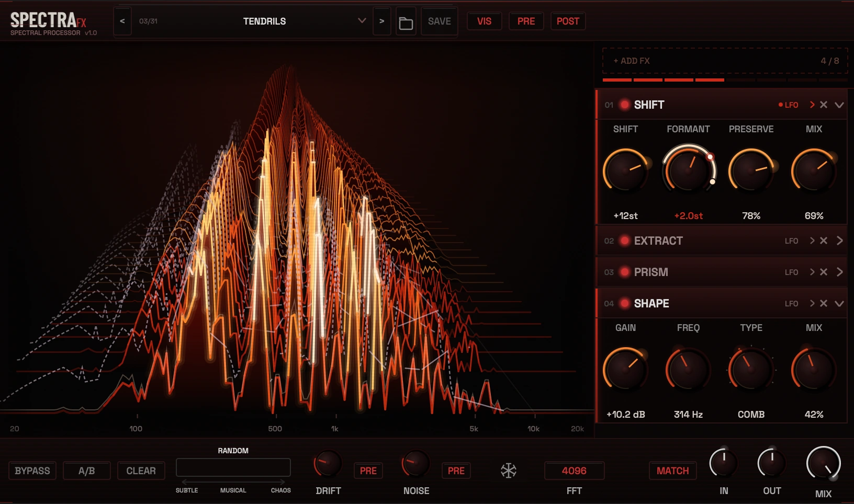Expand the PRISM effect panel

[x=840, y=272]
